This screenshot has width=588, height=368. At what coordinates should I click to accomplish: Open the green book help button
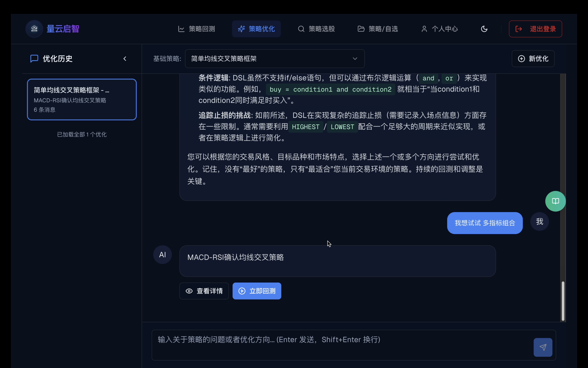pos(555,201)
